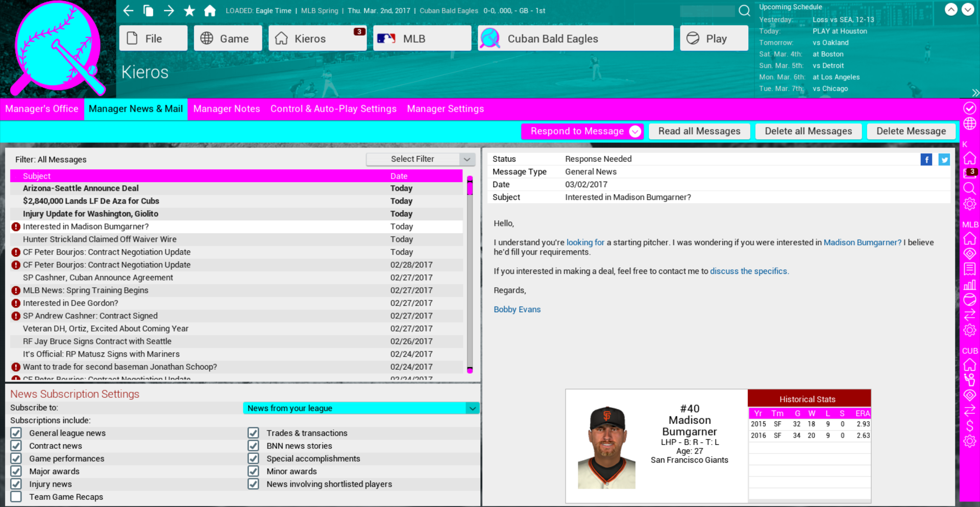
Task: Toggle General league news checkbox
Action: click(16, 433)
